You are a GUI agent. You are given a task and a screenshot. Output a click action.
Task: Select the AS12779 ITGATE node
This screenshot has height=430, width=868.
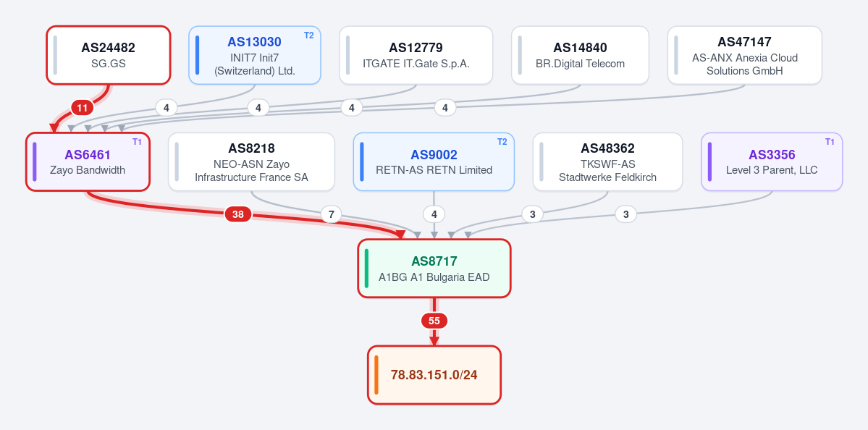point(416,55)
